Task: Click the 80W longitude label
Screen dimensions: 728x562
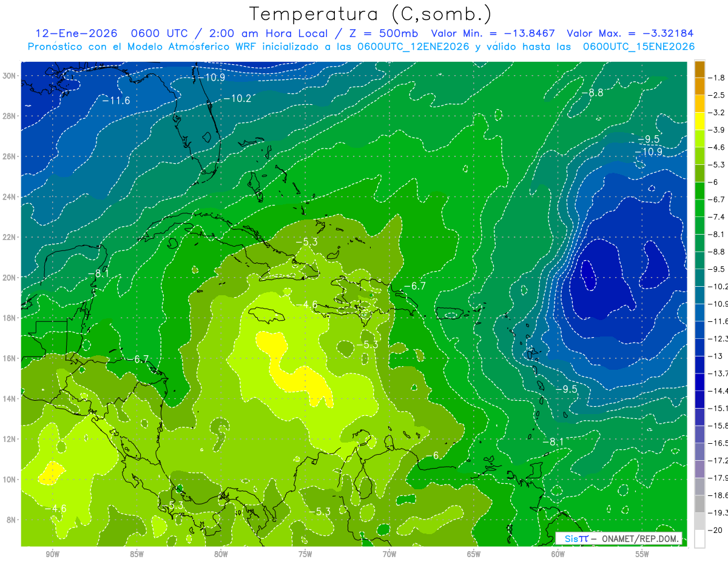Action: 221,554
